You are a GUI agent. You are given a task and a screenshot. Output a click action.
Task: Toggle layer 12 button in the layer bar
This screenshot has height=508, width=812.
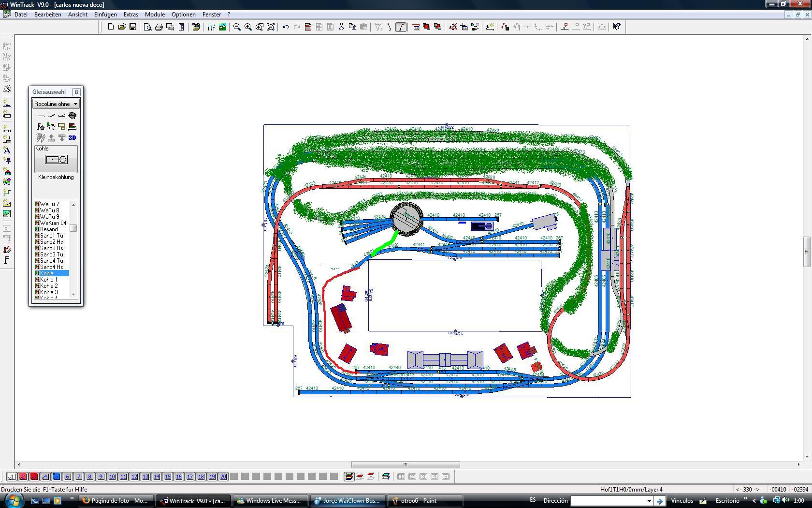coord(134,477)
